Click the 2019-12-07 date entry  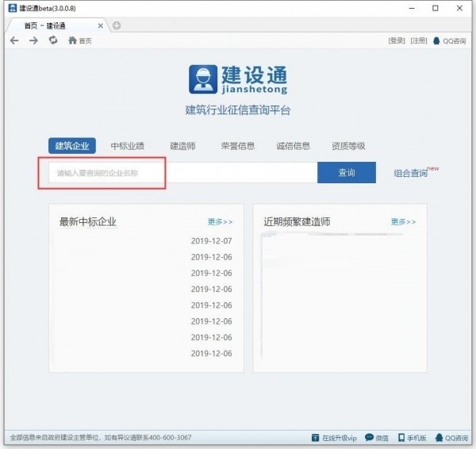[x=212, y=241]
